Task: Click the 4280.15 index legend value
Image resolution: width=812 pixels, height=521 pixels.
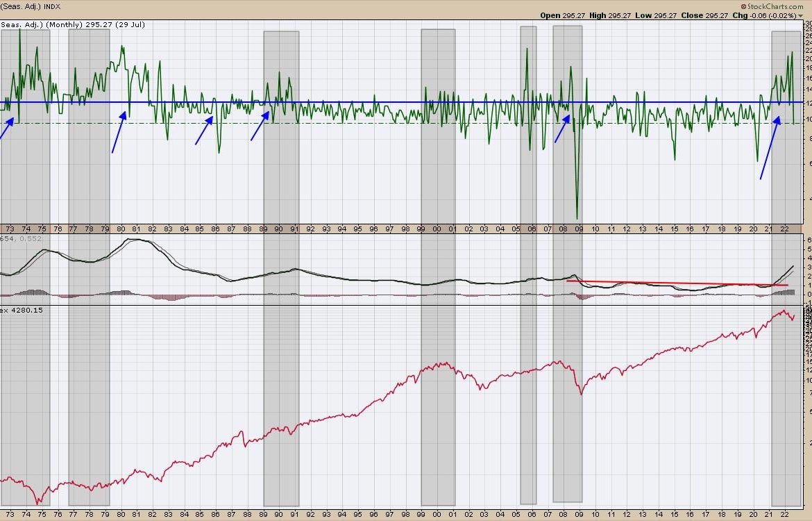Action: [24, 310]
